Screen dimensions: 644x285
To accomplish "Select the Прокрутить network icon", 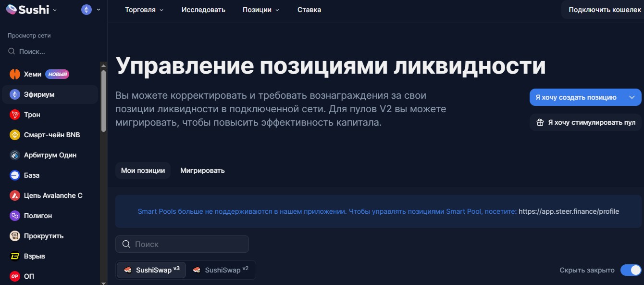I will (x=15, y=236).
